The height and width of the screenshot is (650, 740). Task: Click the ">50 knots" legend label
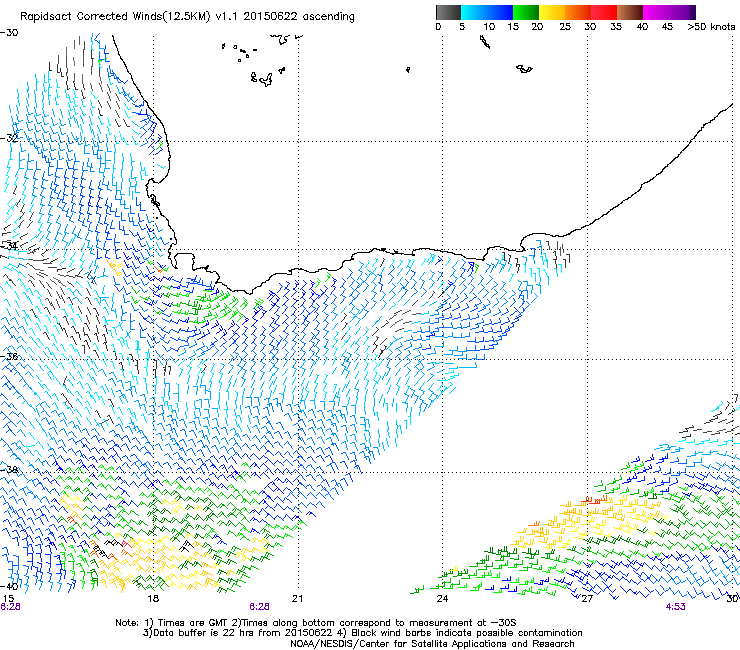coord(711,27)
